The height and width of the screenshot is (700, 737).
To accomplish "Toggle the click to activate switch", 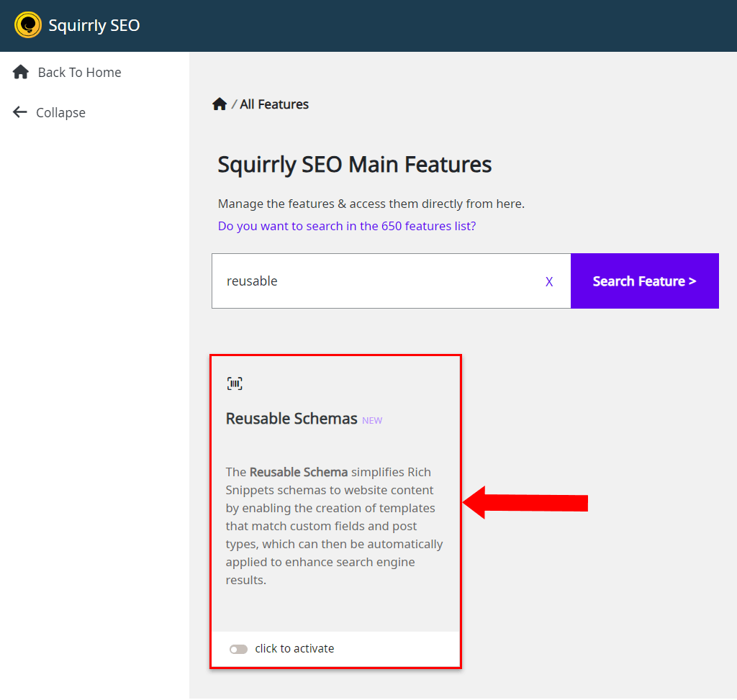I will [x=238, y=649].
